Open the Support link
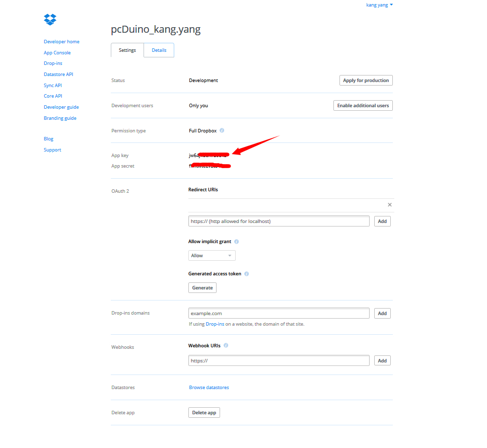Screen dimensions: 487x448 click(x=52, y=150)
